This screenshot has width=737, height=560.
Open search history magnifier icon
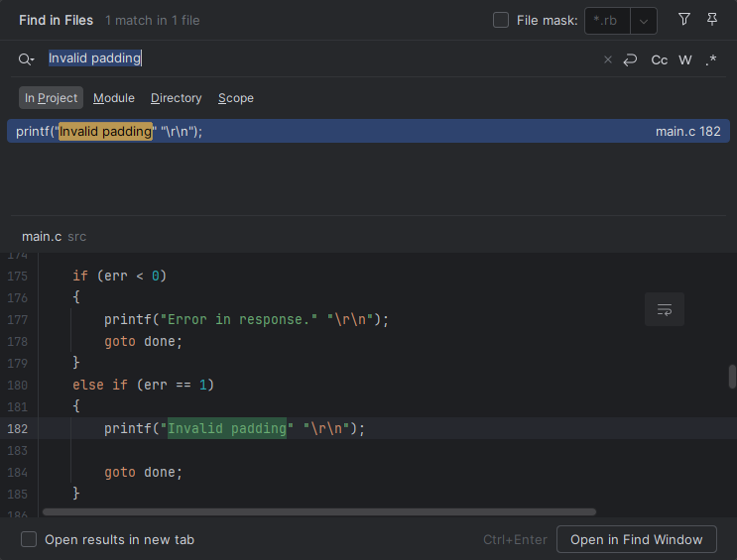click(26, 59)
